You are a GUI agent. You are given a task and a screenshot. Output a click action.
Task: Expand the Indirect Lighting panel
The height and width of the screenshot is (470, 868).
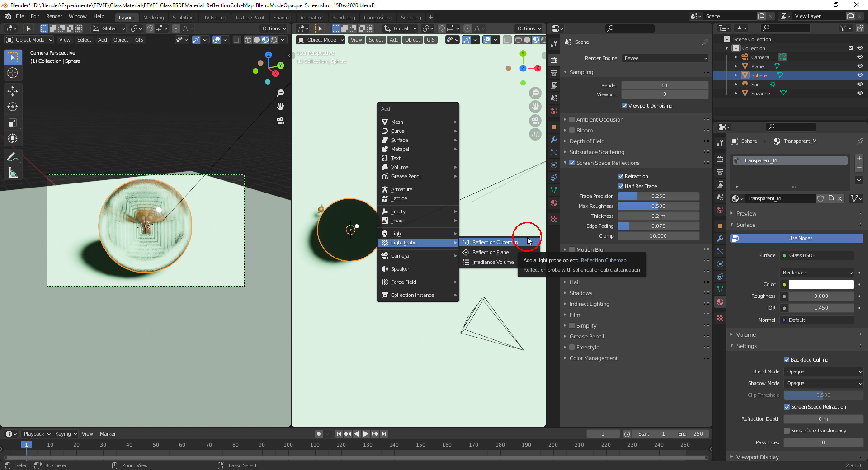[589, 304]
